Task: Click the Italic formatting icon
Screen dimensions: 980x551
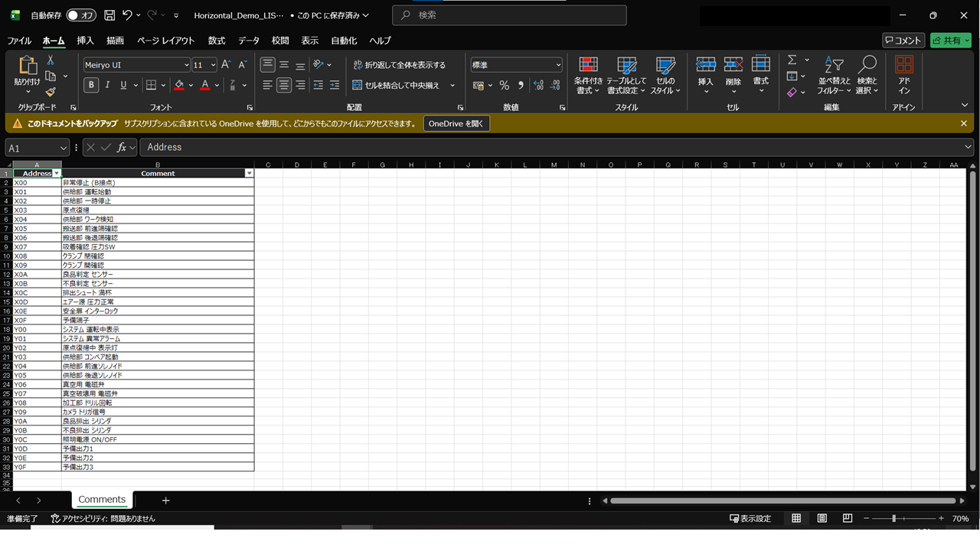Action: 107,85
